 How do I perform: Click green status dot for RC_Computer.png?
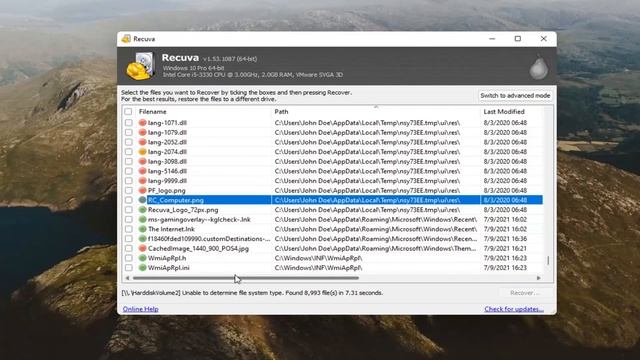coord(142,200)
